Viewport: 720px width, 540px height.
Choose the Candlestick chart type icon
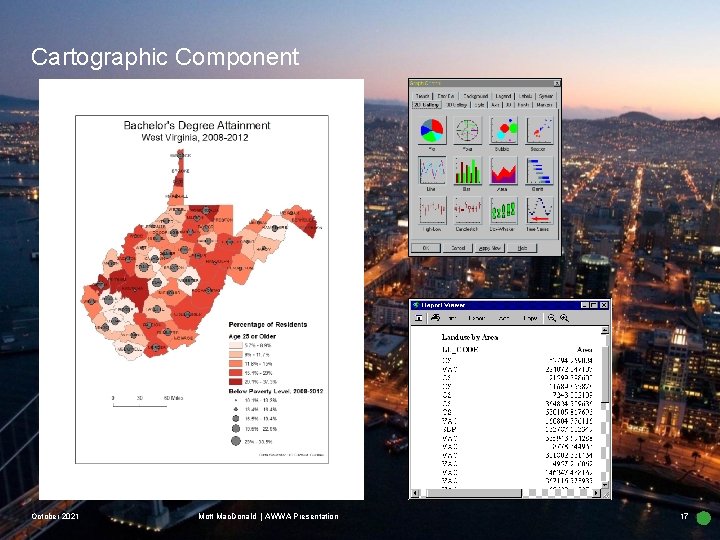point(467,210)
